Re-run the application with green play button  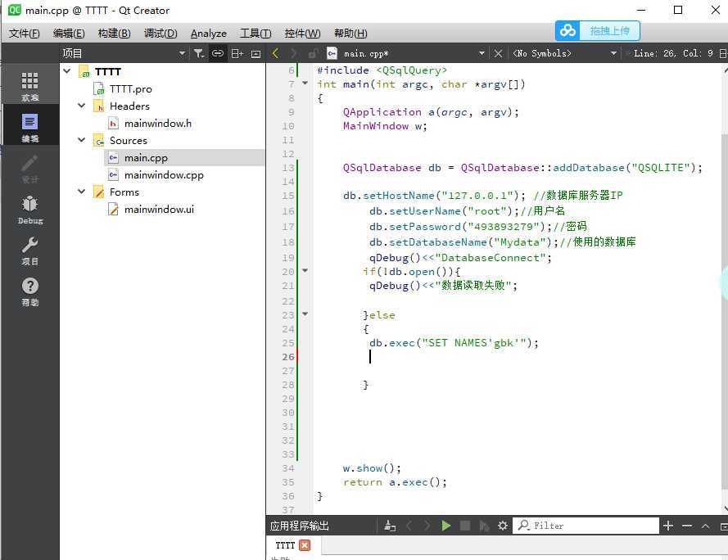click(x=446, y=526)
